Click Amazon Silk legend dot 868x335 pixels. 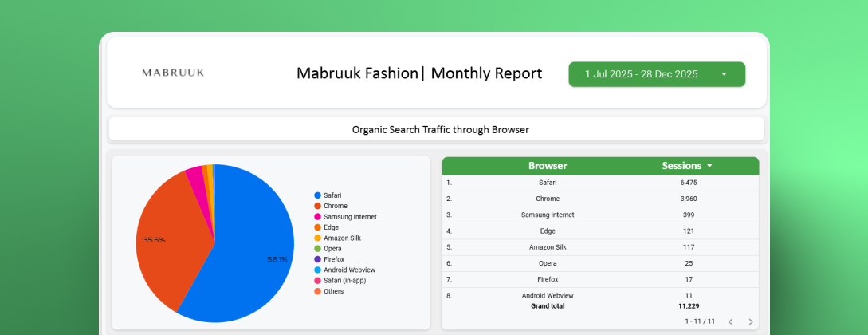pos(317,238)
